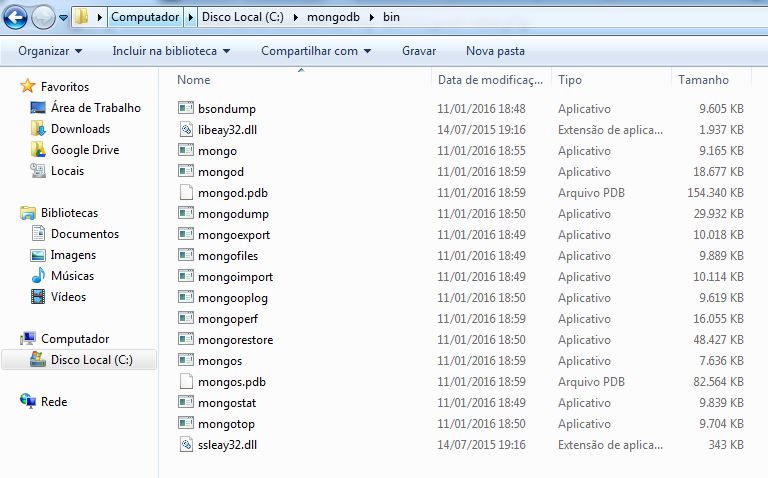Select the Rede network icon

coord(28,401)
